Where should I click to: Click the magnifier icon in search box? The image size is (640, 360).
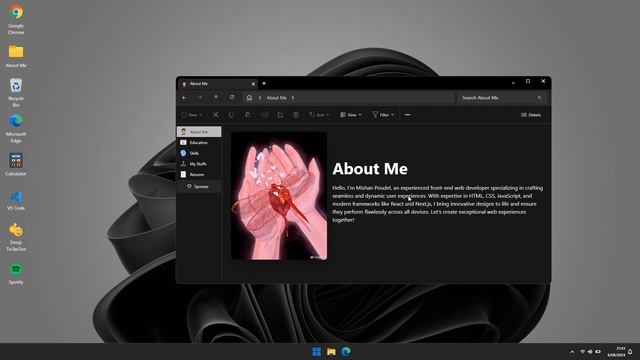click(x=540, y=98)
